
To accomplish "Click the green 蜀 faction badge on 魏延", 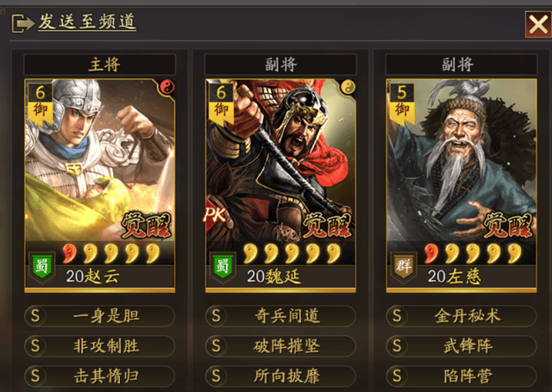I will pyautogui.click(x=223, y=266).
